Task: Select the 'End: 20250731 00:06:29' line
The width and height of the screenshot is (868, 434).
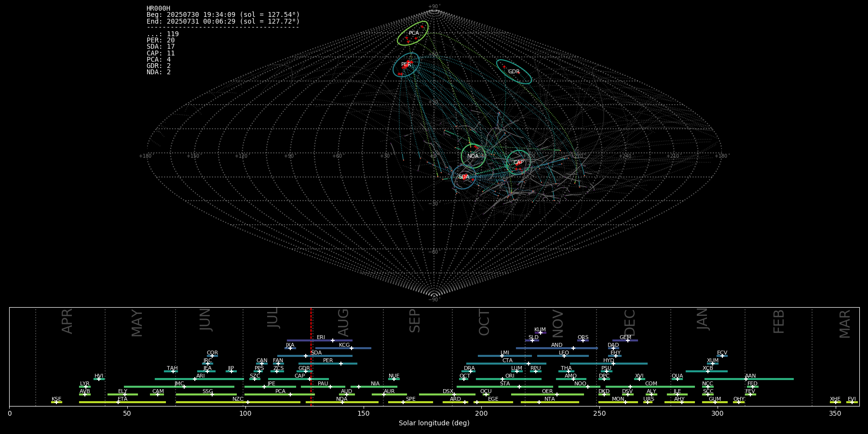Action: pyautogui.click(x=223, y=22)
